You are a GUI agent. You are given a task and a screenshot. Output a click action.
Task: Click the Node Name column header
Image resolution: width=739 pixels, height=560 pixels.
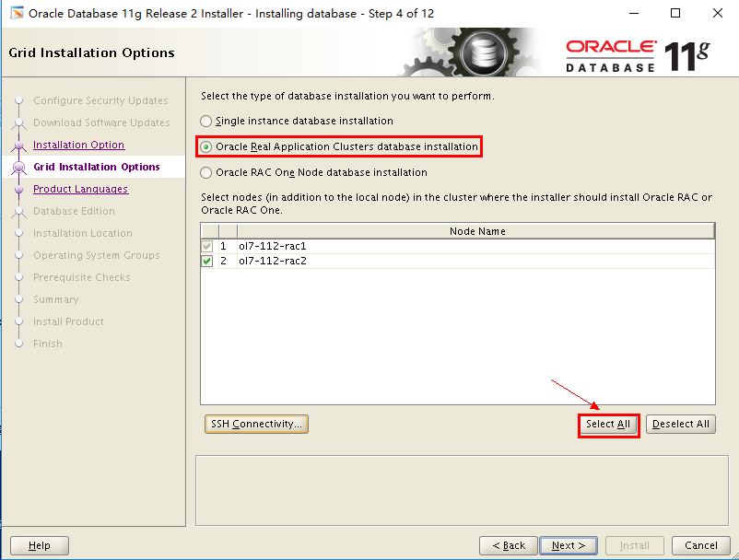pos(476,231)
